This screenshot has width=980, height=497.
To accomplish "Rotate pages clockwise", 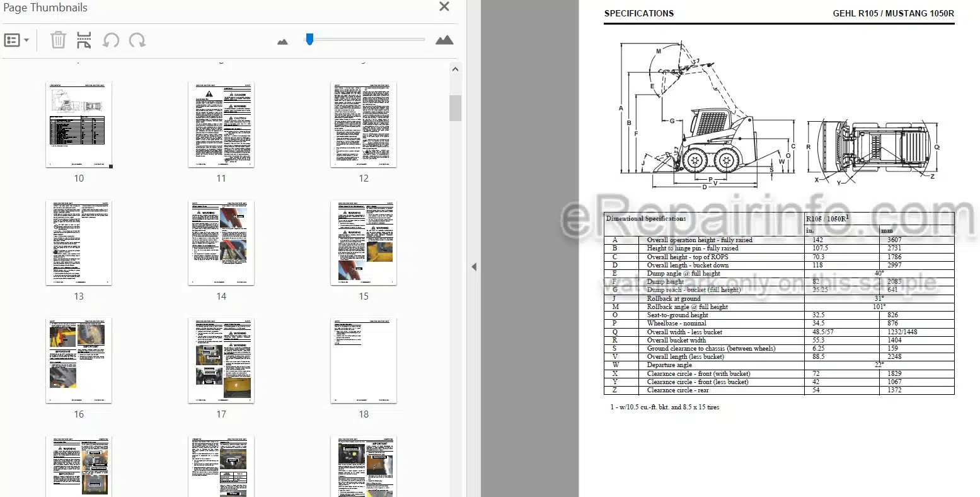I will 137,40.
